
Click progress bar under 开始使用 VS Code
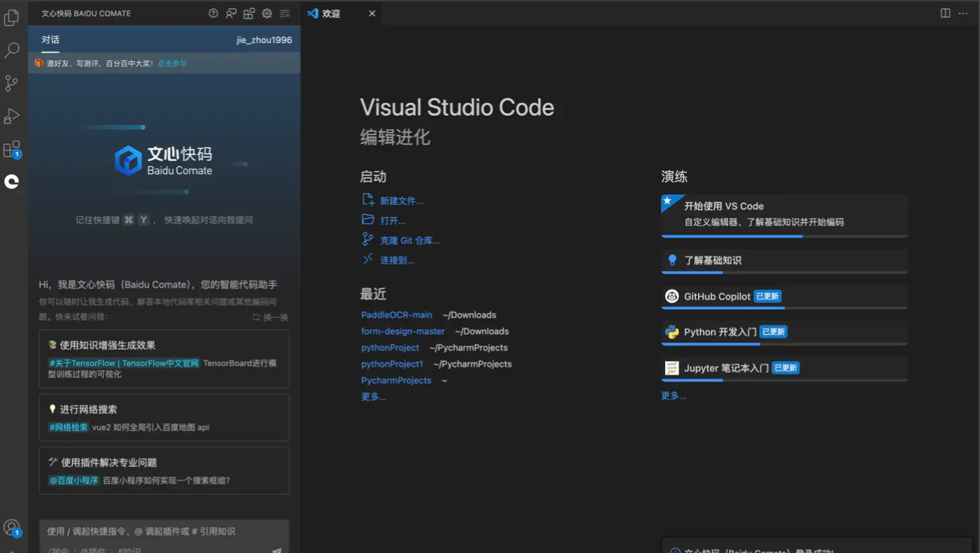click(x=785, y=236)
